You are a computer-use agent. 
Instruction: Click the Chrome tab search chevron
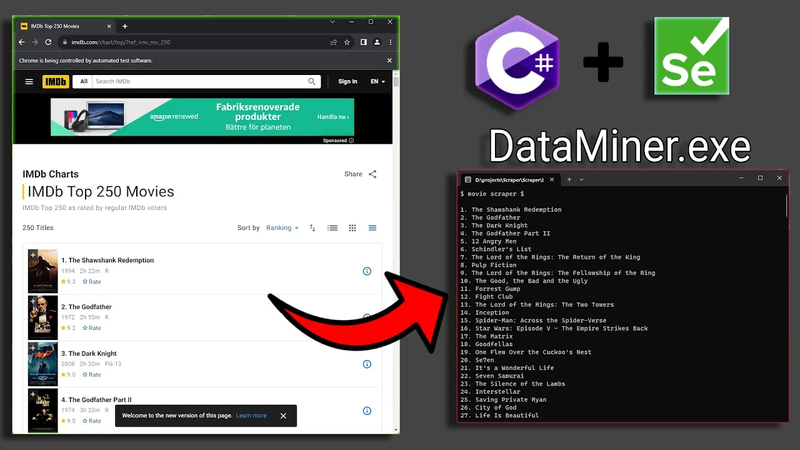[x=332, y=22]
